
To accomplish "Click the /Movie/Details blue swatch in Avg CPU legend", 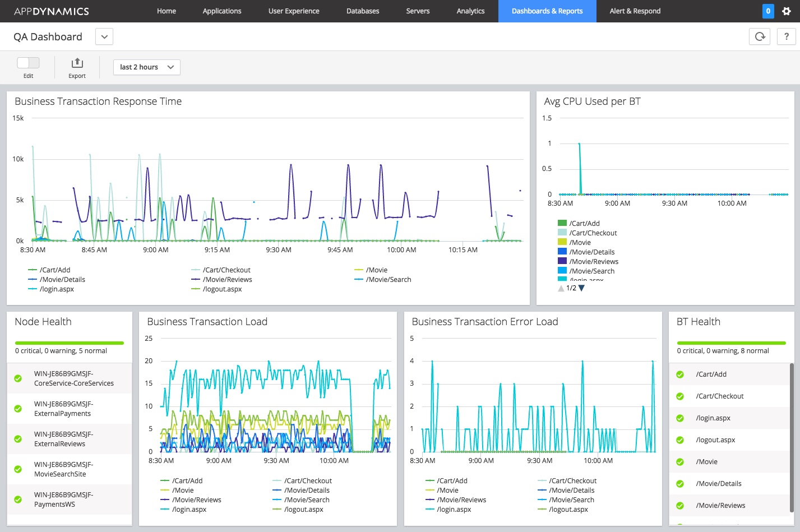I will [x=562, y=252].
